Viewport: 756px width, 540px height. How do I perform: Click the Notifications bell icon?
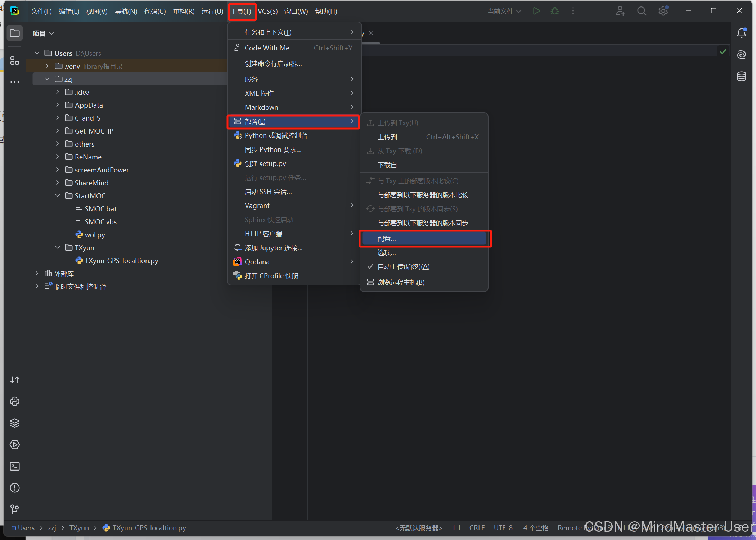pyautogui.click(x=741, y=33)
